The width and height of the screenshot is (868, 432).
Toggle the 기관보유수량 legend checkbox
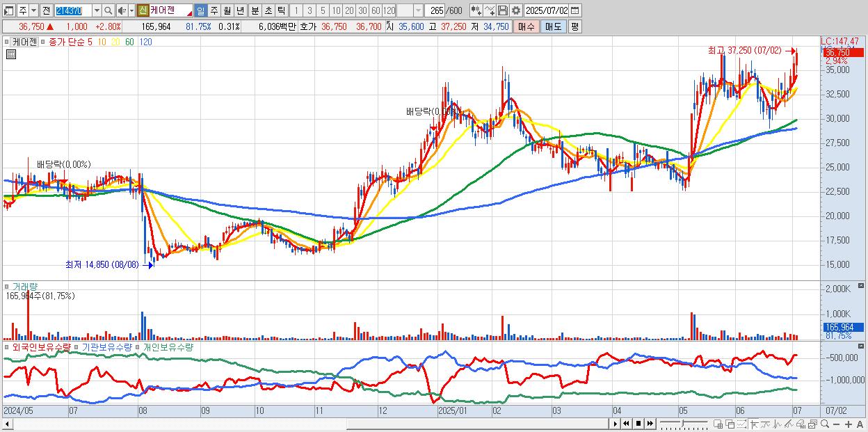click(x=77, y=346)
